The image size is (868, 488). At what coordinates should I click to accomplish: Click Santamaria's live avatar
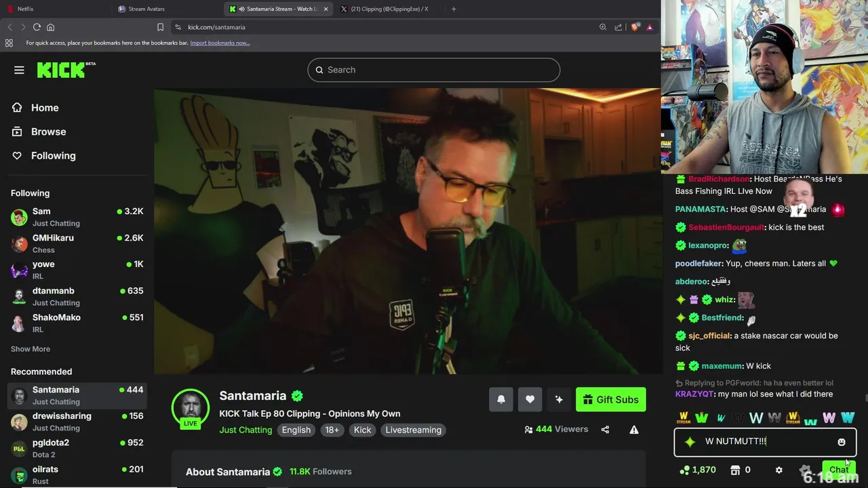[191, 408]
